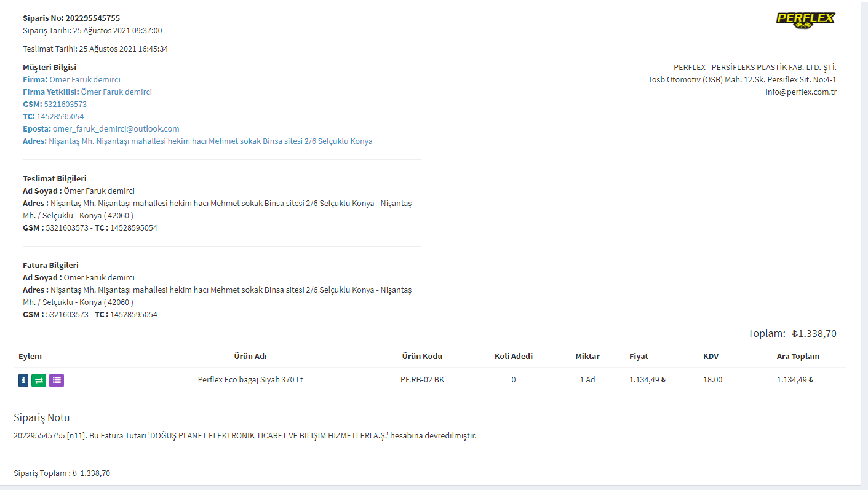Click customer GSM number under Müşteri Bilgisi
Image resolution: width=868 pixels, height=490 pixels.
65,105
